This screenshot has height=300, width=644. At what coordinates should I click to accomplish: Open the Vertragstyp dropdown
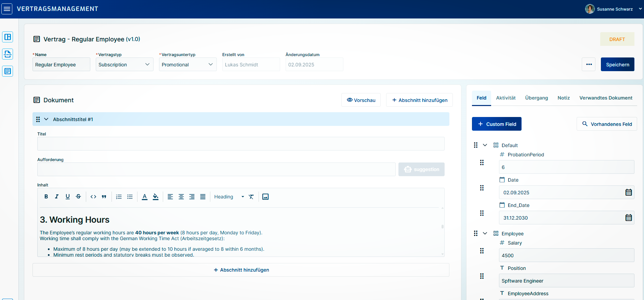coord(124,65)
